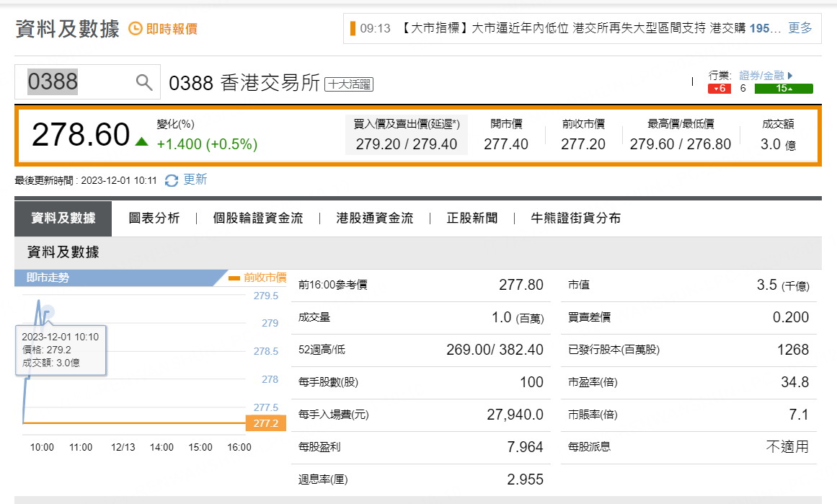Click the last update time 2023-12-01 10:11
The image size is (837, 504).
pos(119,180)
